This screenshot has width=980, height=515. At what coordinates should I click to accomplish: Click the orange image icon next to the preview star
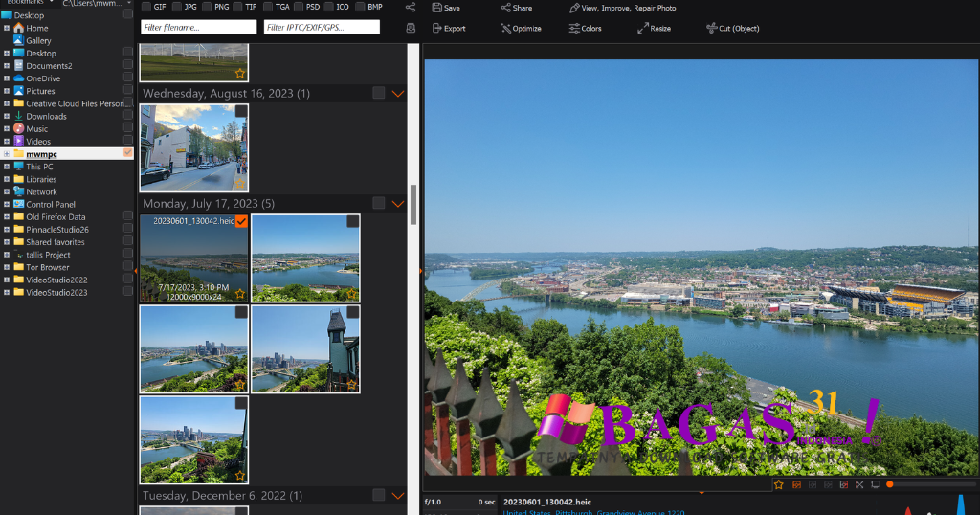pos(796,484)
